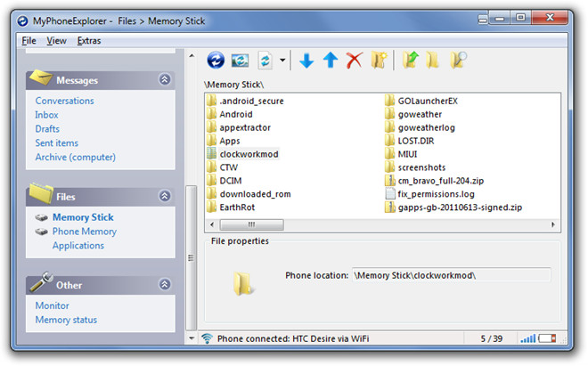Select the goweather folder
The height and width of the screenshot is (366, 588).
413,114
